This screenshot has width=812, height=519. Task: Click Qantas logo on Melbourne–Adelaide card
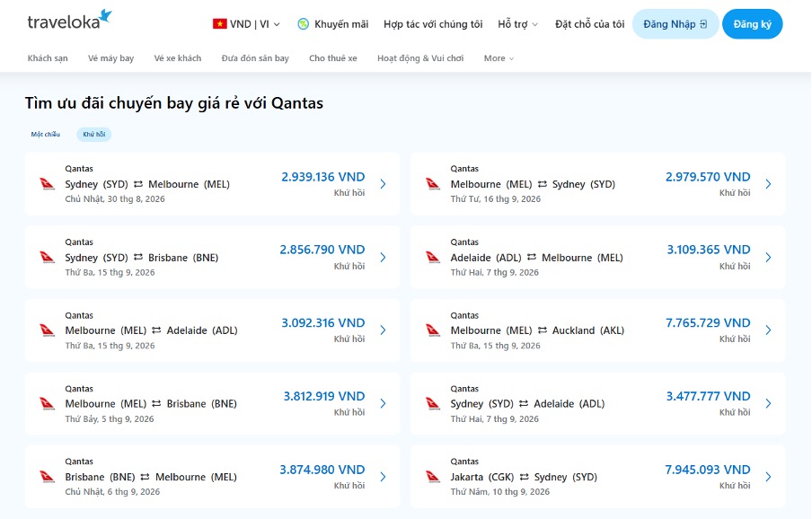pyautogui.click(x=47, y=330)
